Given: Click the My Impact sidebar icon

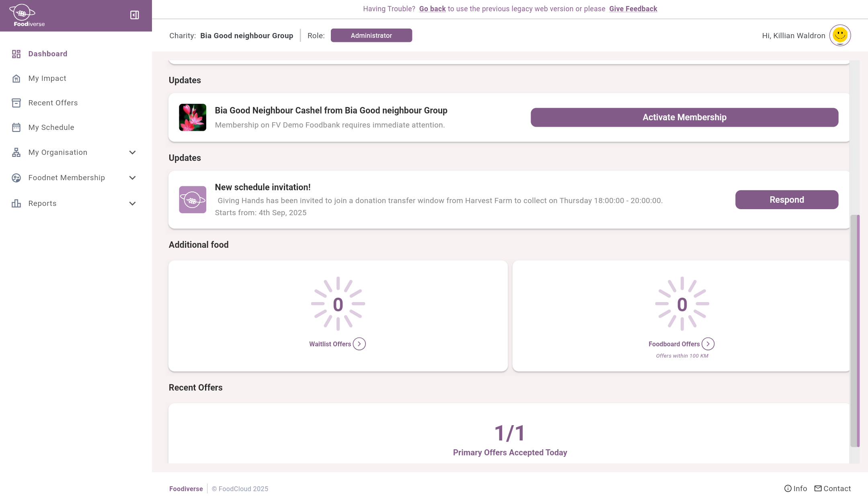Looking at the screenshot, I should pyautogui.click(x=16, y=78).
